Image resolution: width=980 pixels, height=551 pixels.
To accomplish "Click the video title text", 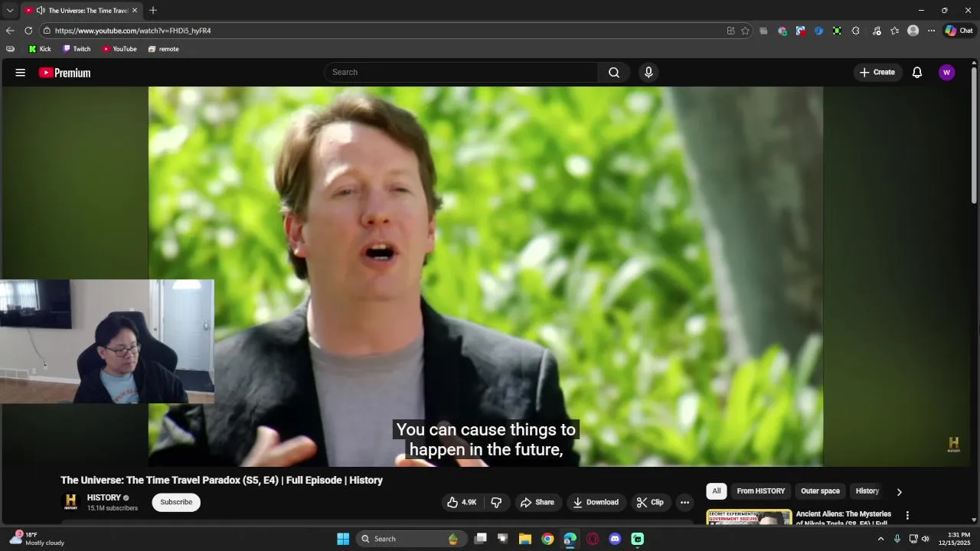I will click(221, 480).
